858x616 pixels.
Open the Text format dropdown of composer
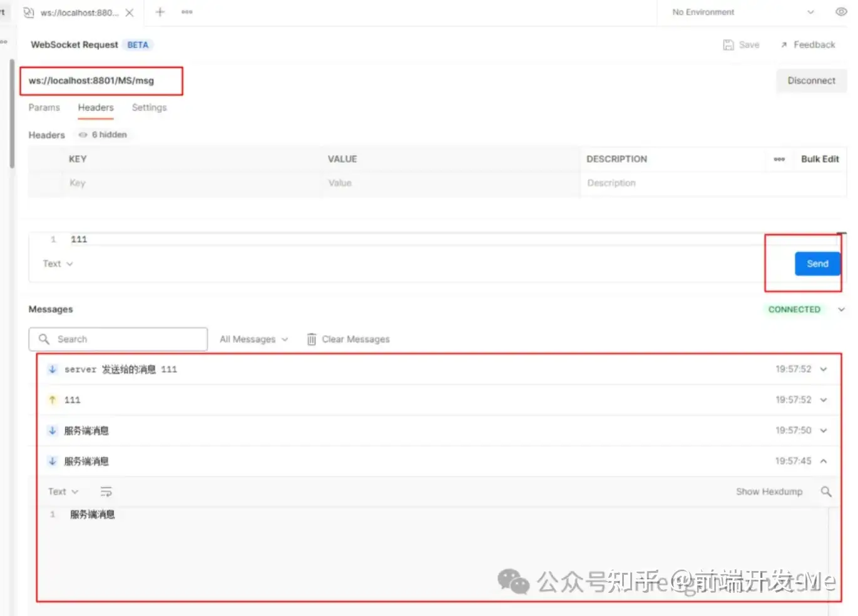58,264
